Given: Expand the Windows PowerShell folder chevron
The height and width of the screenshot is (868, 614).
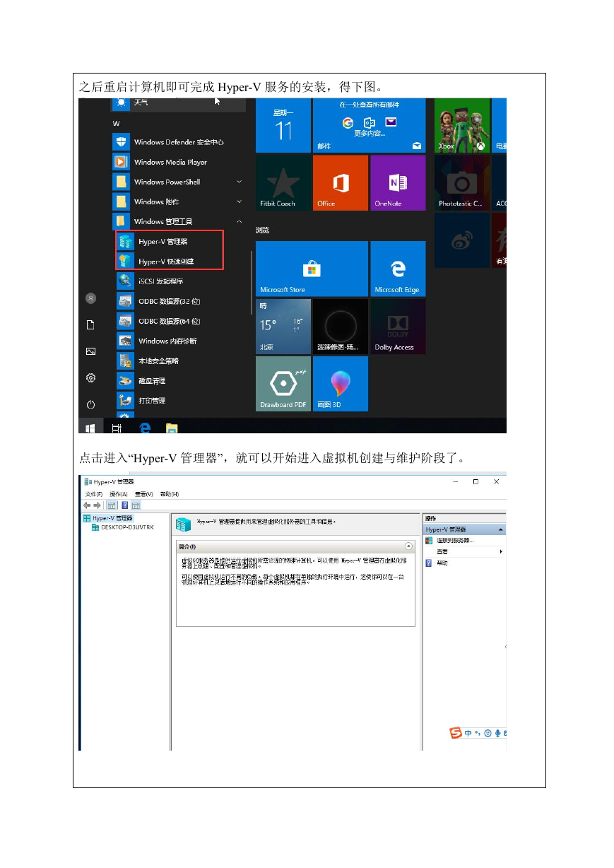Looking at the screenshot, I should tap(239, 182).
